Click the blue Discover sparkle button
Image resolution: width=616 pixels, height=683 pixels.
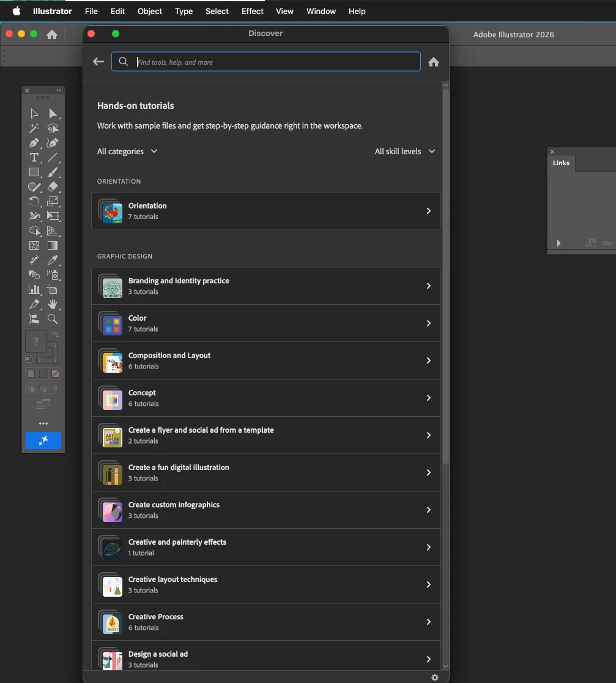pos(43,441)
